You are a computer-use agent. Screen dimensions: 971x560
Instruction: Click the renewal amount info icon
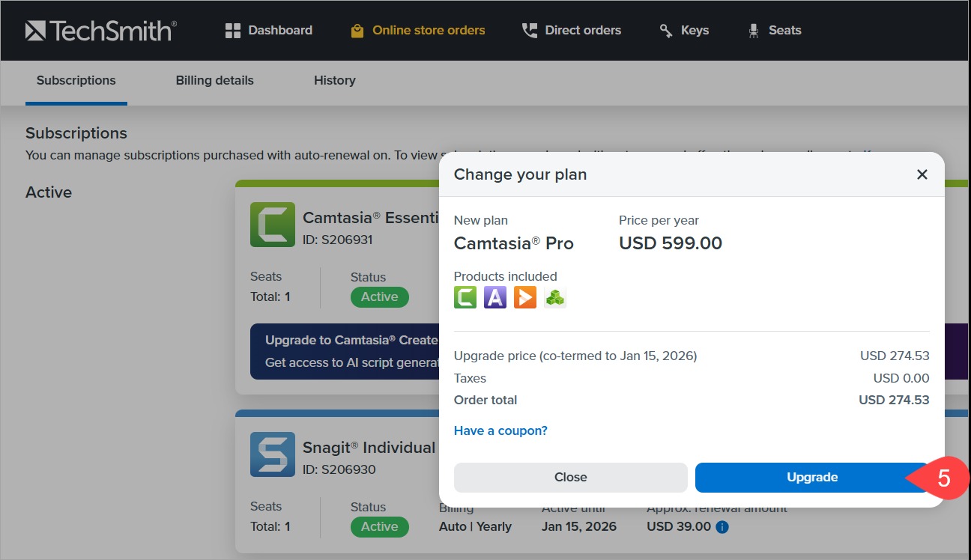click(722, 527)
